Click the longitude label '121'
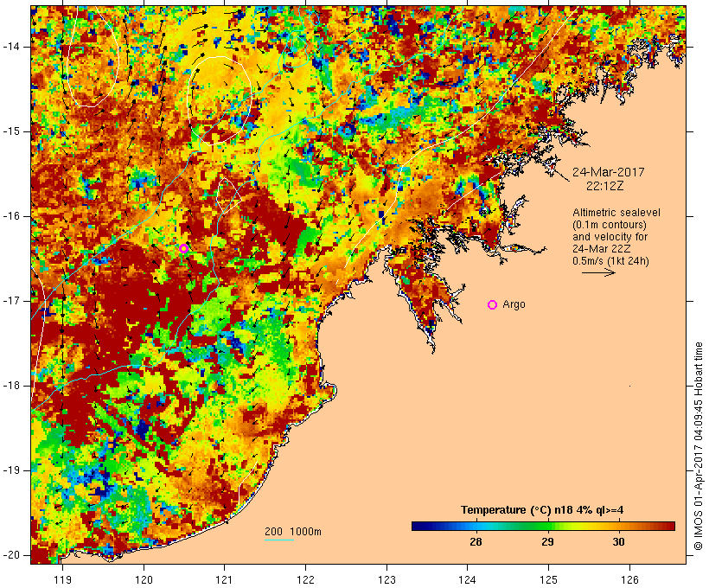709x588 pixels. click(224, 580)
